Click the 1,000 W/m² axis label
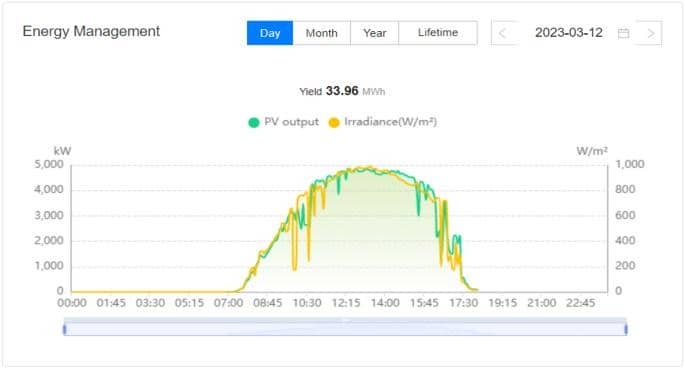This screenshot has width=685, height=369. point(630,164)
